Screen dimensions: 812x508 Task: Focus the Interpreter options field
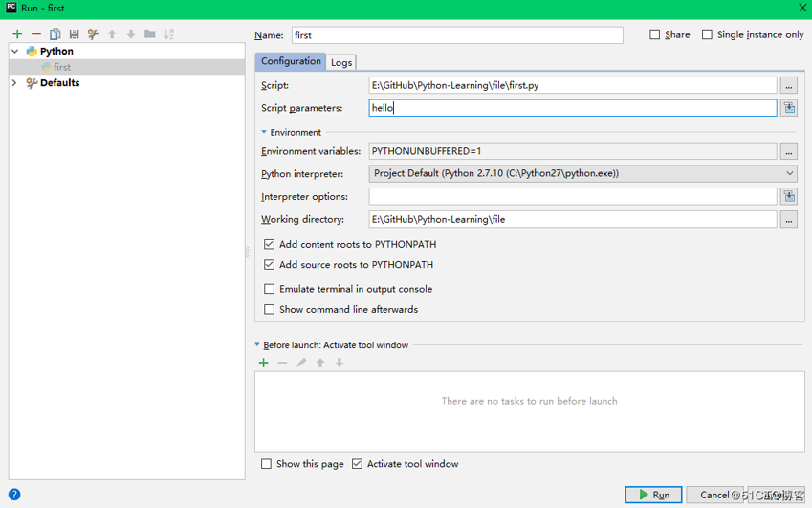click(x=573, y=197)
